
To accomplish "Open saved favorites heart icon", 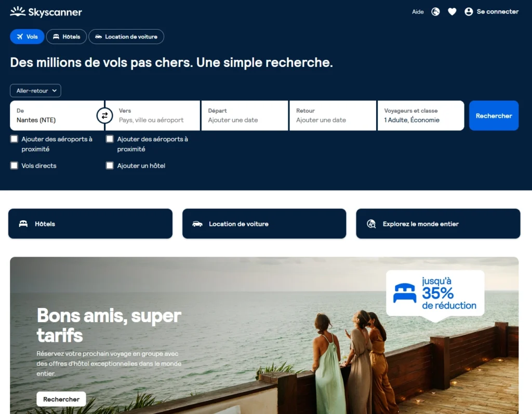I will 452,11.
